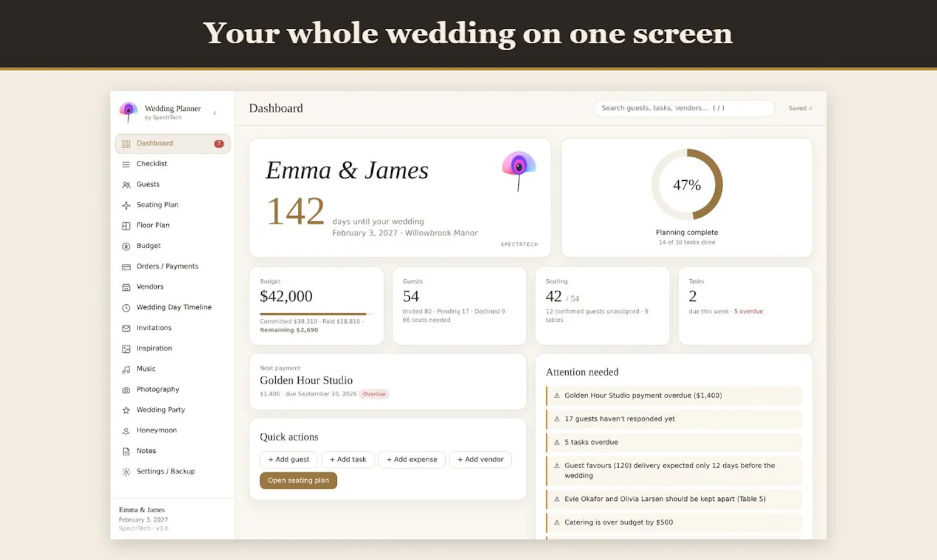Click the Seating Plan icon
The height and width of the screenshot is (560, 937).
tap(126, 205)
